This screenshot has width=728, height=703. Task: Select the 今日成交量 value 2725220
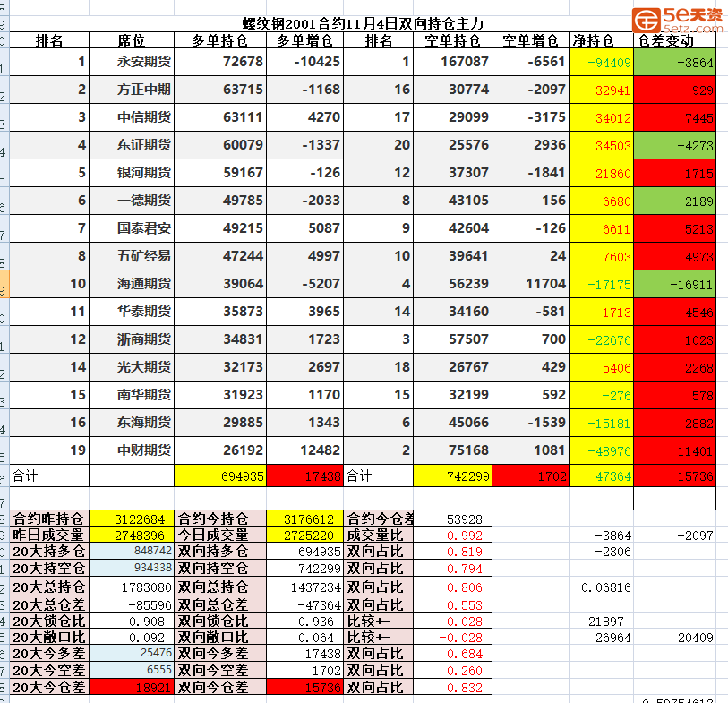(307, 535)
